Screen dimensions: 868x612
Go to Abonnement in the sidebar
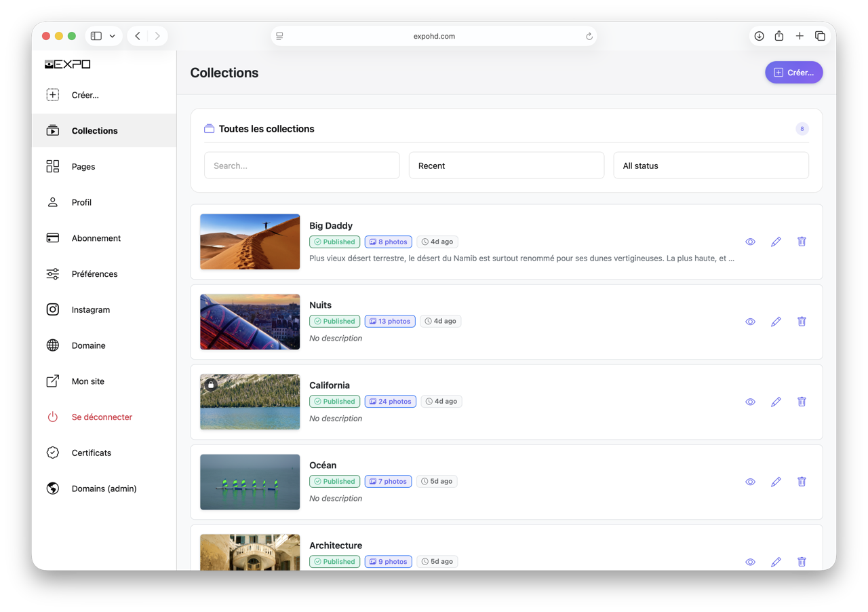point(96,238)
